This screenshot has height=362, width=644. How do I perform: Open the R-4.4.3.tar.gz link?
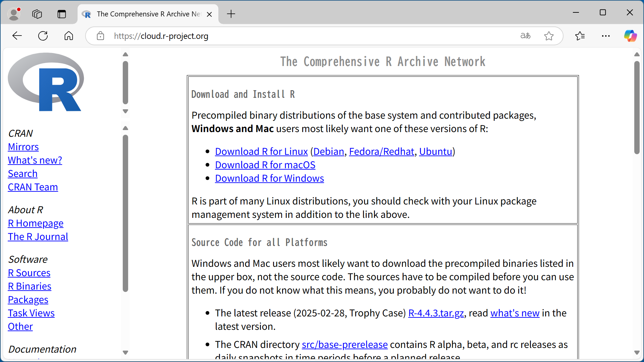pyautogui.click(x=436, y=313)
